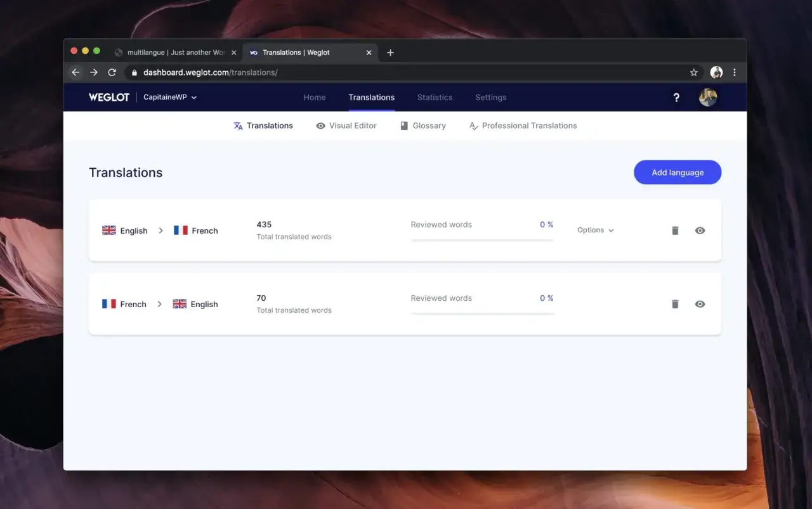Click the Weglot logo

109,97
